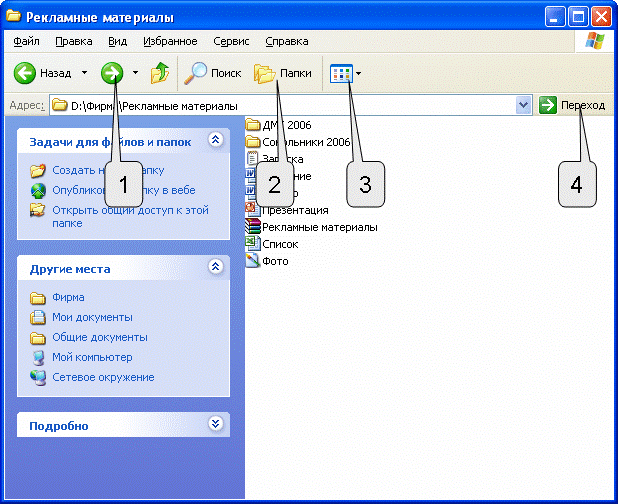
Task: Go to Фирма folder link
Action: (x=68, y=297)
